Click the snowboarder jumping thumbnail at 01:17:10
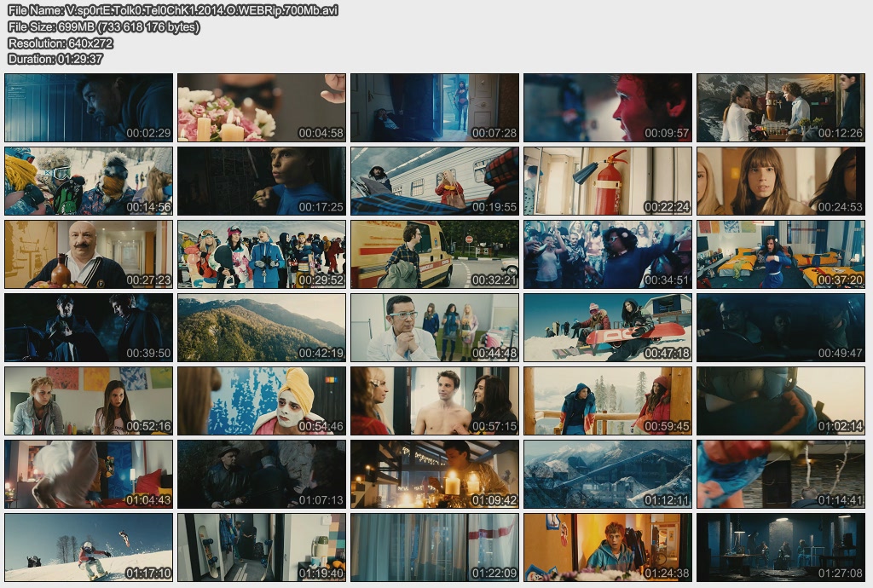This screenshot has height=588, width=873. 89,547
